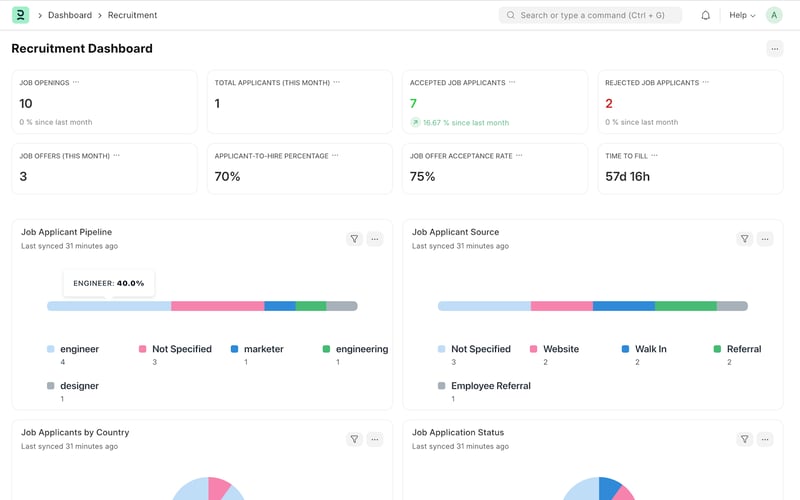The width and height of the screenshot is (800, 500).
Task: Select the engineer legend item
Action: point(73,349)
